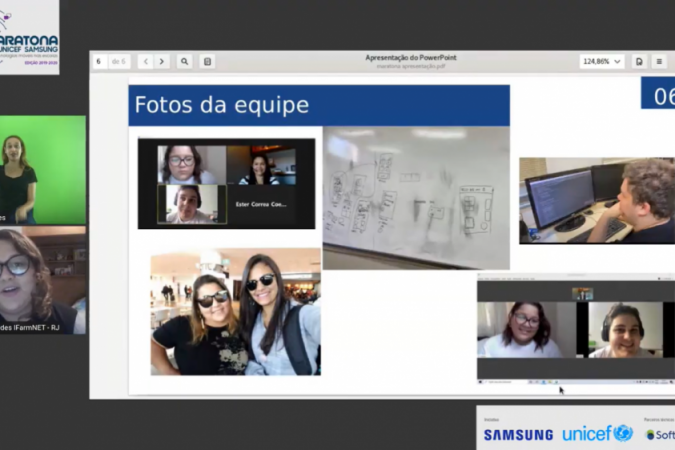
Task: Go to next page arrow
Action: pyautogui.click(x=162, y=62)
